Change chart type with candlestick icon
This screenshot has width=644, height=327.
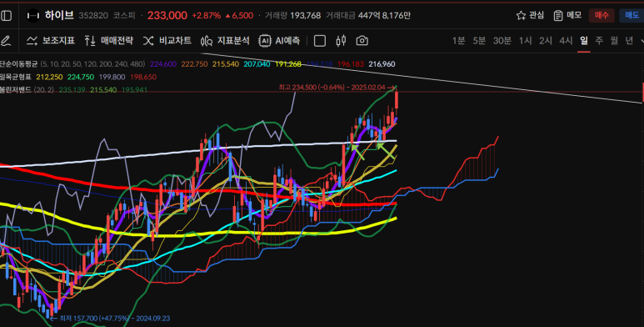(x=341, y=41)
